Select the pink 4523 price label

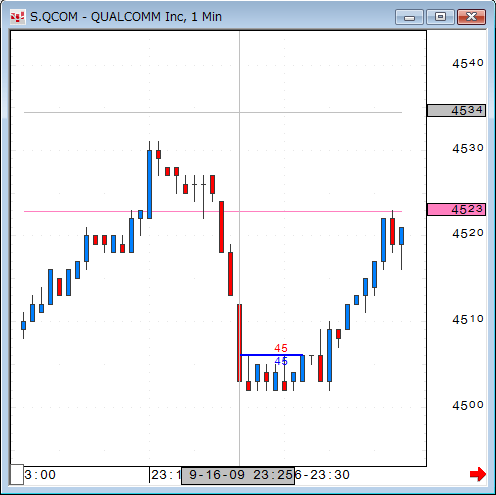pos(456,209)
